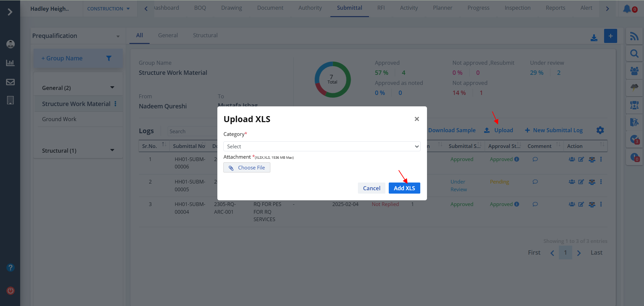Open the Category select dropdown
The width and height of the screenshot is (644, 306).
pos(322,146)
